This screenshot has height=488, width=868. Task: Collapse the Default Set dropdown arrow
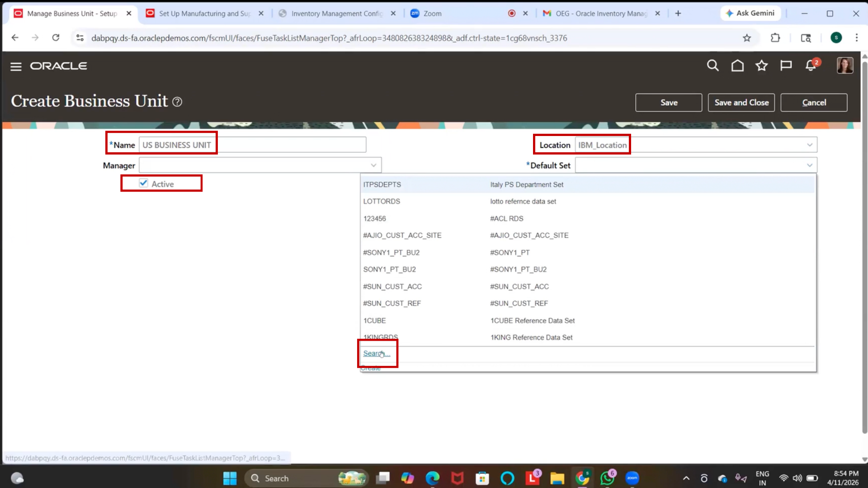pyautogui.click(x=809, y=165)
